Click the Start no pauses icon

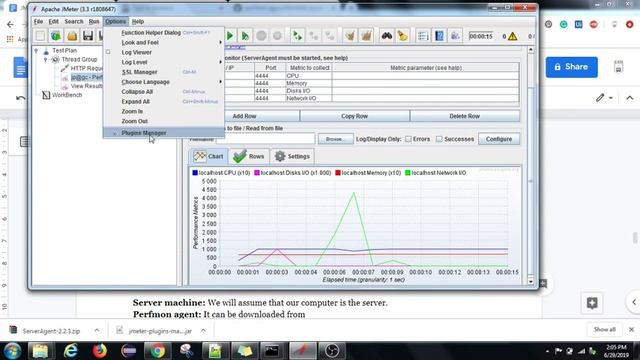245,36
